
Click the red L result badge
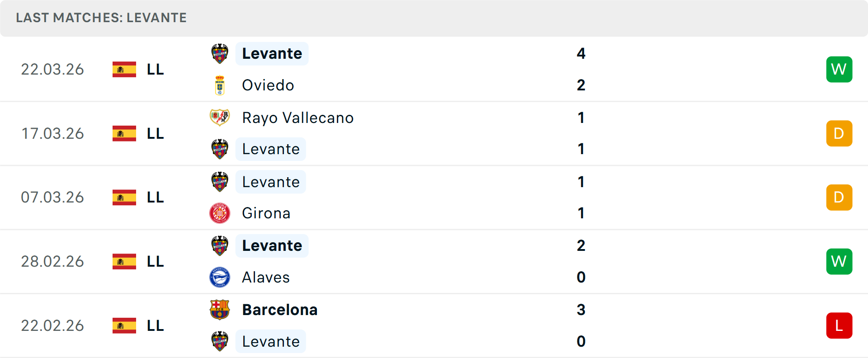point(839,325)
